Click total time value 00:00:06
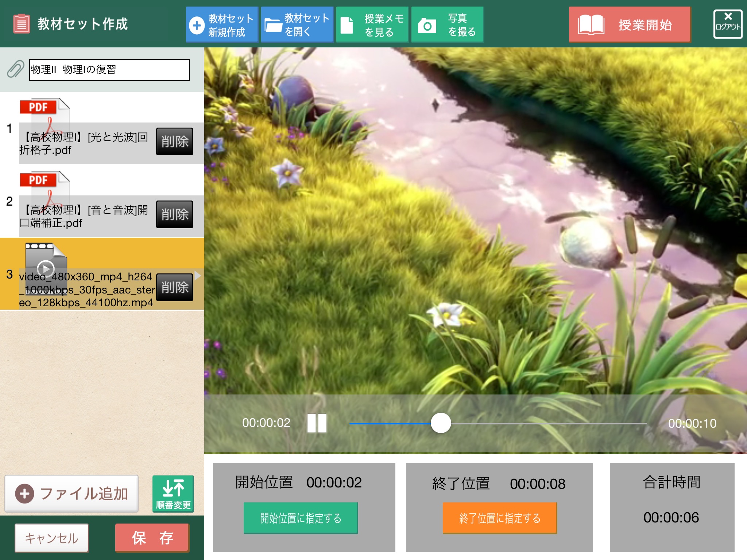This screenshot has width=747, height=560. [671, 518]
